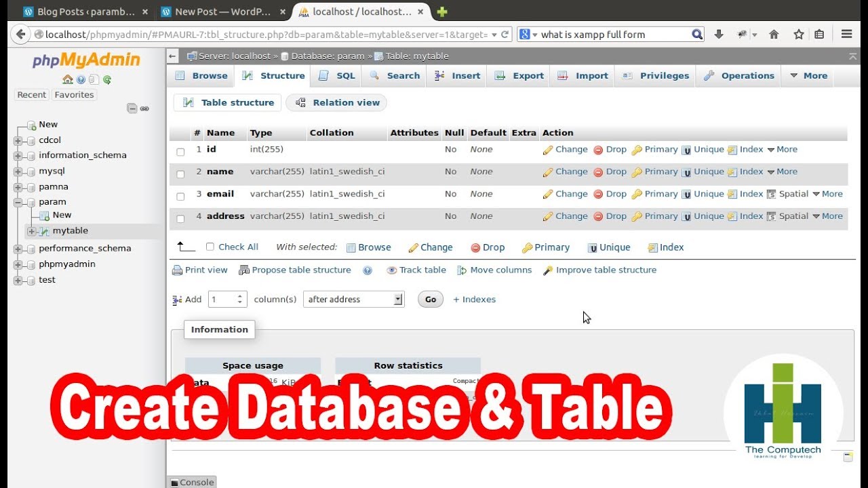
Task: Tick the checkbox for name column
Action: tap(180, 174)
